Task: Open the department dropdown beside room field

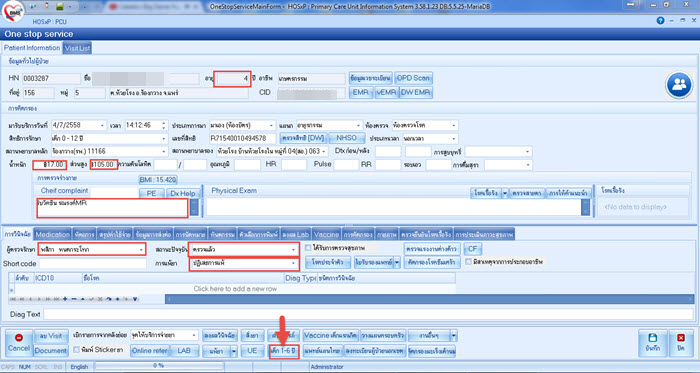Action: click(358, 126)
